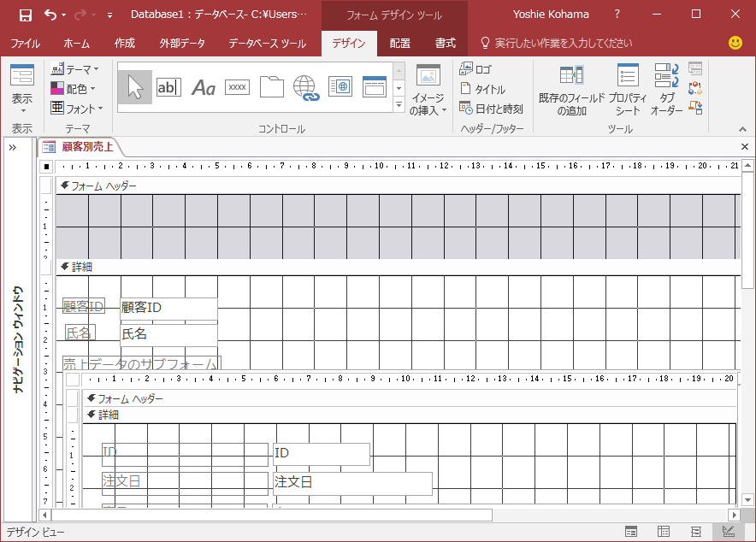The width and height of the screenshot is (756, 542).
Task: Choose the Text Box control
Action: (168, 86)
